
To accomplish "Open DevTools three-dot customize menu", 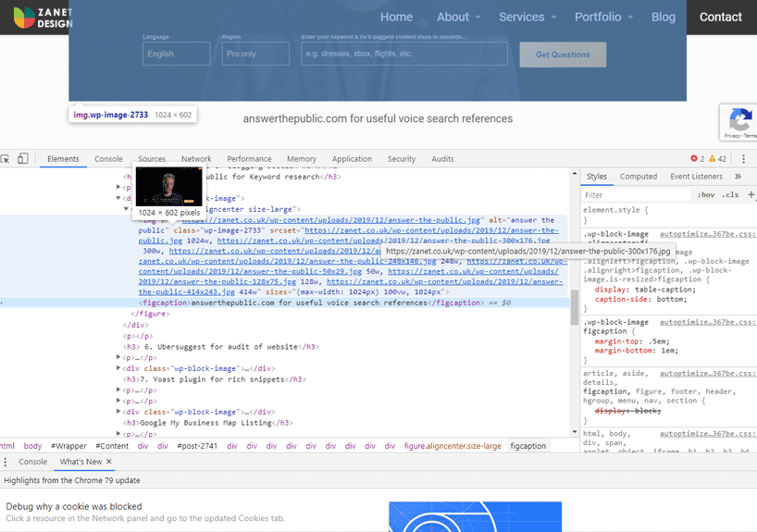I will click(743, 159).
